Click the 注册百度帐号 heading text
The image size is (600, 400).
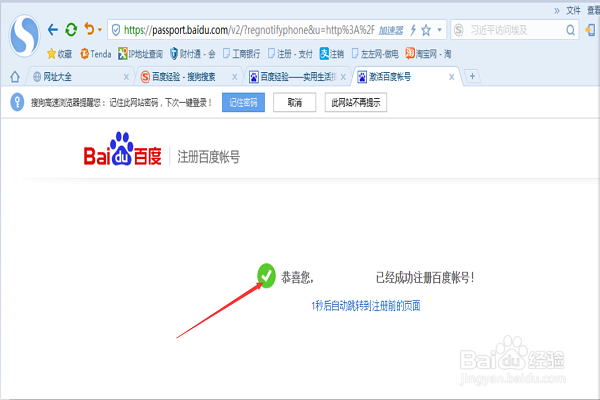[209, 157]
